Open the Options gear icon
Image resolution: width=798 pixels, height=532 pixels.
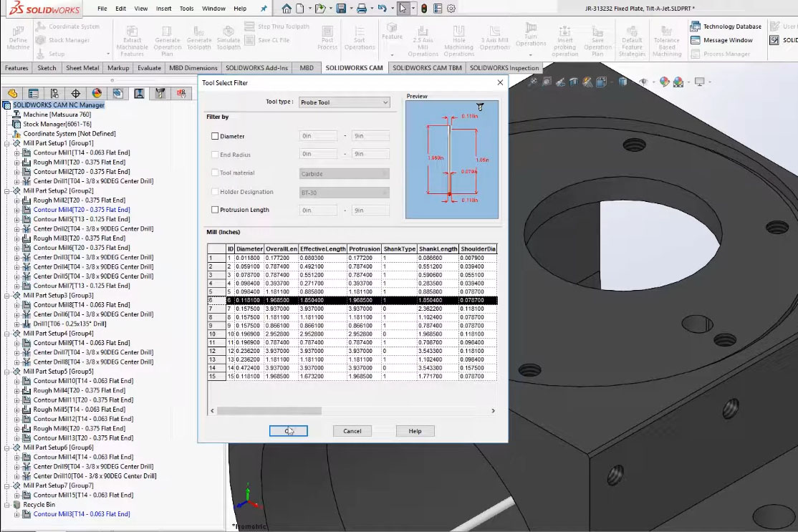(x=451, y=9)
